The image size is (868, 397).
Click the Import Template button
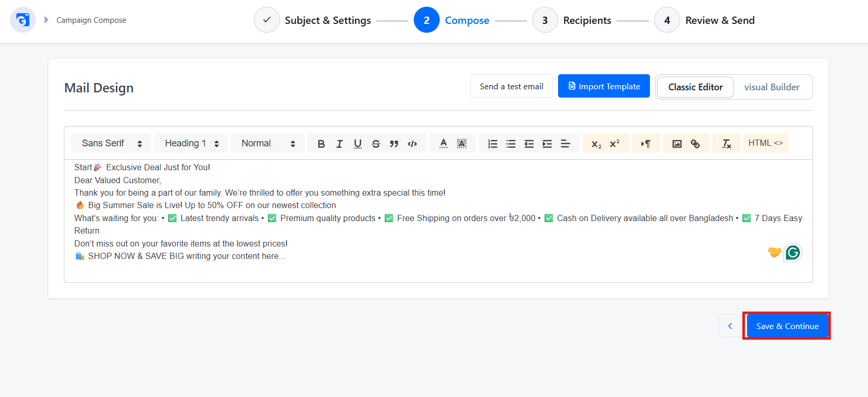[x=604, y=86]
